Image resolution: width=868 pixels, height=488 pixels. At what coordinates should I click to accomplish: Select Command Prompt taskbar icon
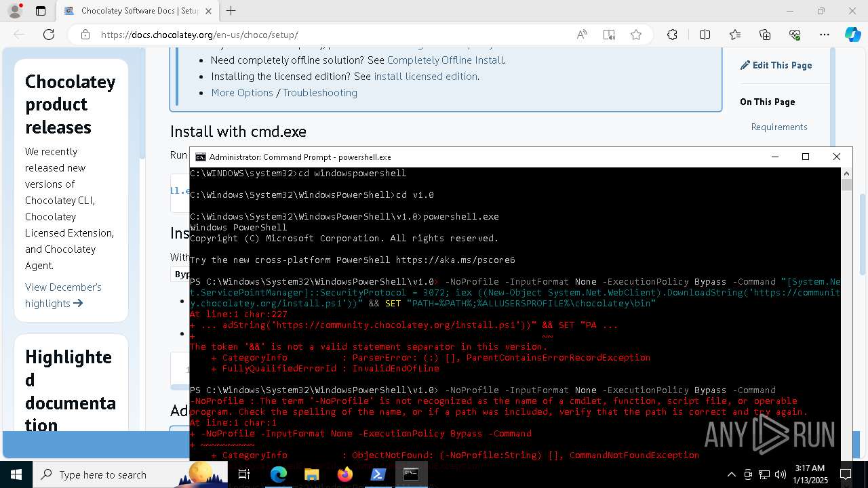411,474
